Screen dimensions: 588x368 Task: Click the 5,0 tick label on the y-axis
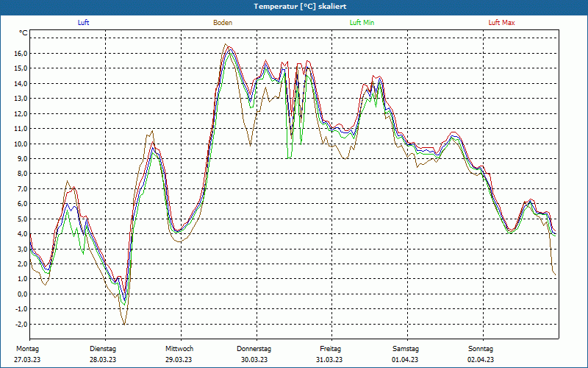pos(21,219)
